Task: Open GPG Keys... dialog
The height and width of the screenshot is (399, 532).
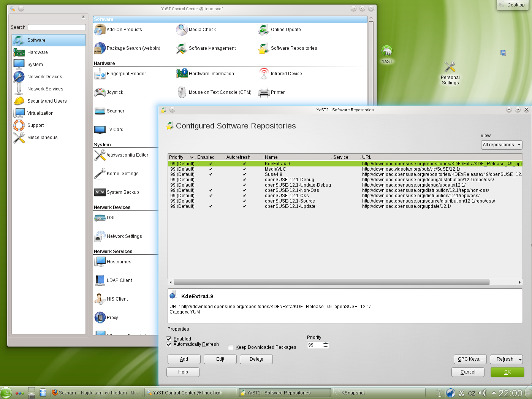Action: coord(470,359)
